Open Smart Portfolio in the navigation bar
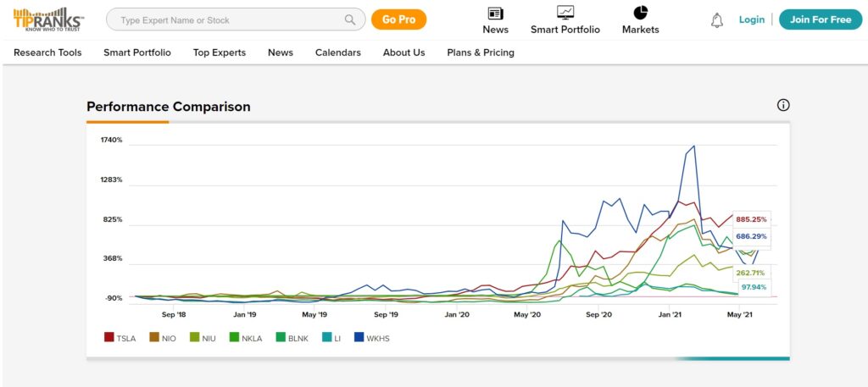The image size is (868, 387). (x=137, y=53)
